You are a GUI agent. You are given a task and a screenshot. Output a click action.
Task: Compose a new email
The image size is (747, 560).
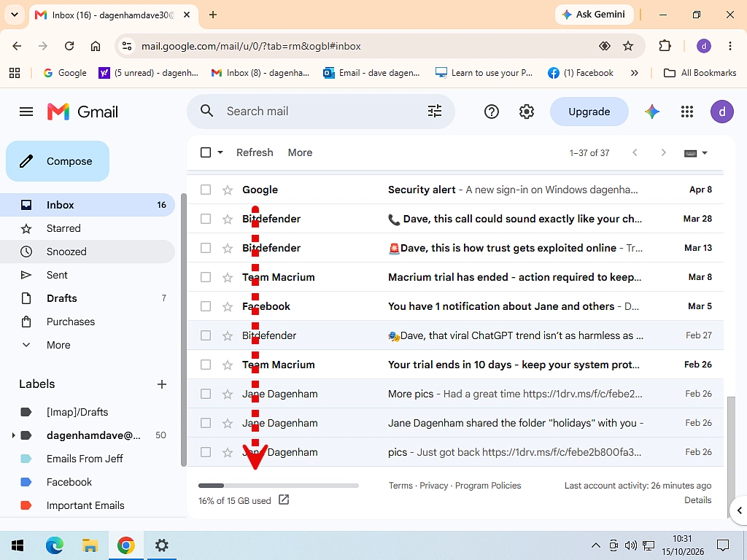(58, 161)
